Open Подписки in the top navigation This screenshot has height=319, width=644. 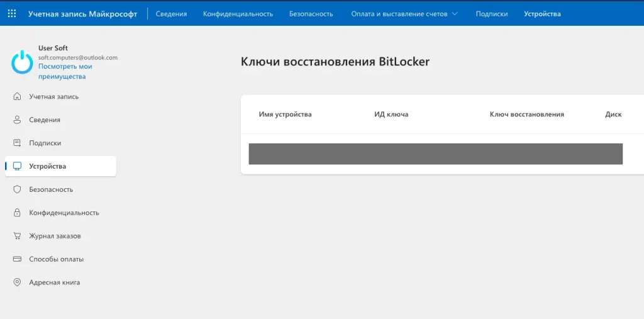491,13
